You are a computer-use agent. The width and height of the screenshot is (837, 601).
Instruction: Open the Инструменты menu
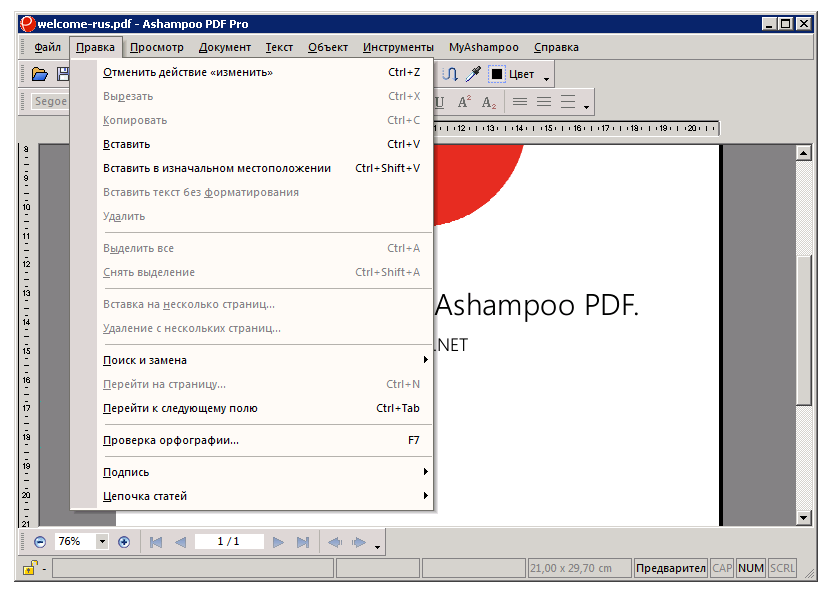(398, 47)
